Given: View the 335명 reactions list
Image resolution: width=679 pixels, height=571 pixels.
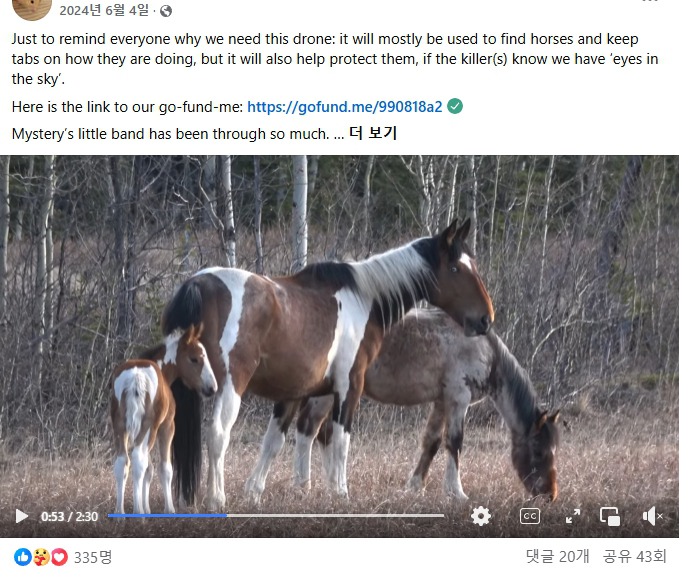Looking at the screenshot, I should coord(93,557).
